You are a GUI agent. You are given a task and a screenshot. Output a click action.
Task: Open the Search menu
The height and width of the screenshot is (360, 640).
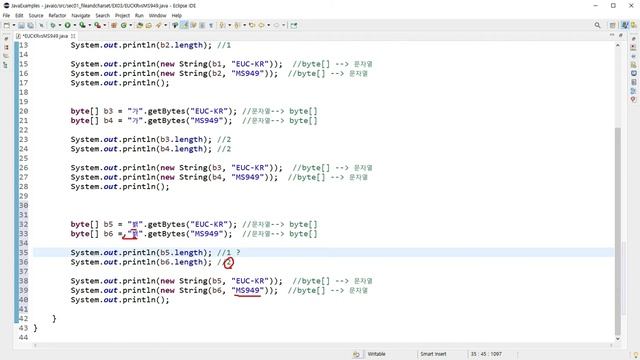tap(102, 16)
